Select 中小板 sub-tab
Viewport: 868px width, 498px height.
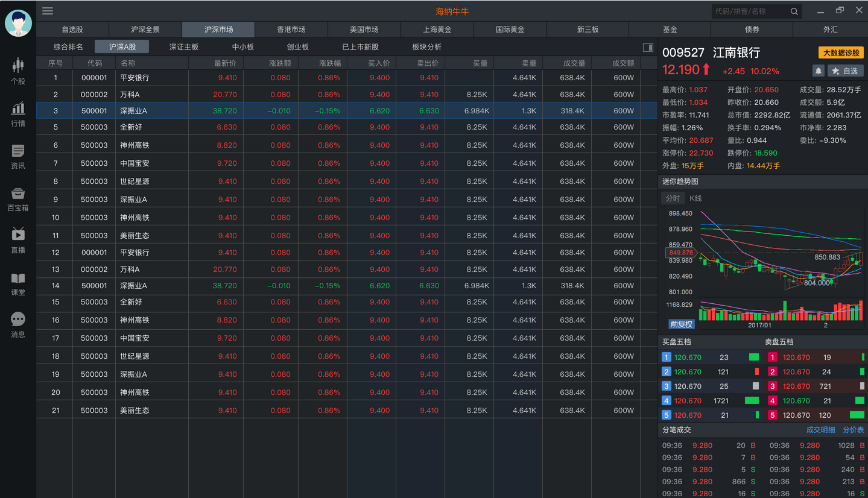243,47
